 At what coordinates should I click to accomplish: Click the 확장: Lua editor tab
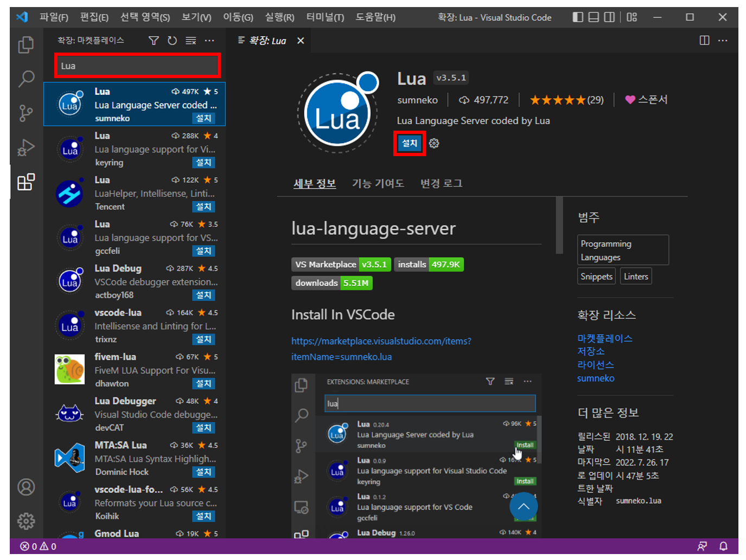click(267, 41)
